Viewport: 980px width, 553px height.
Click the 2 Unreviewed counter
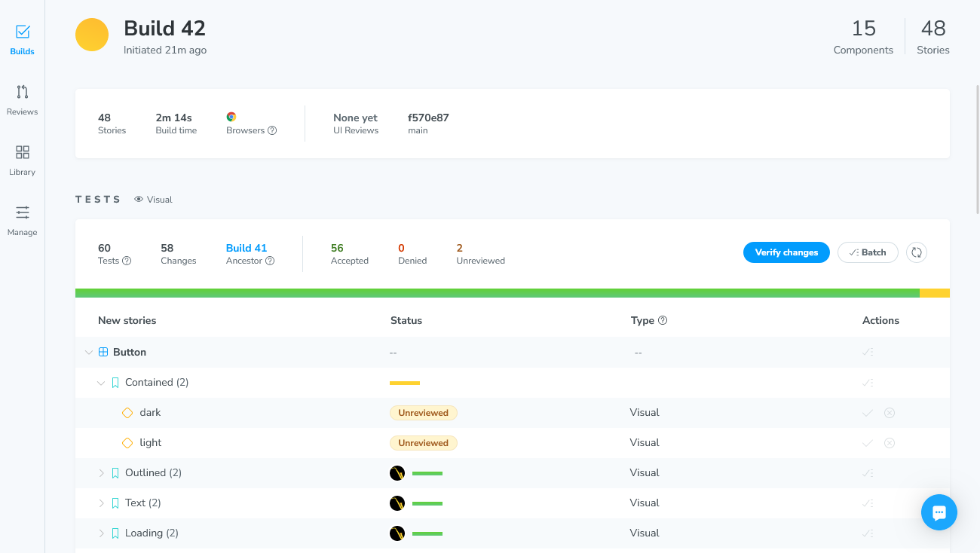point(480,254)
